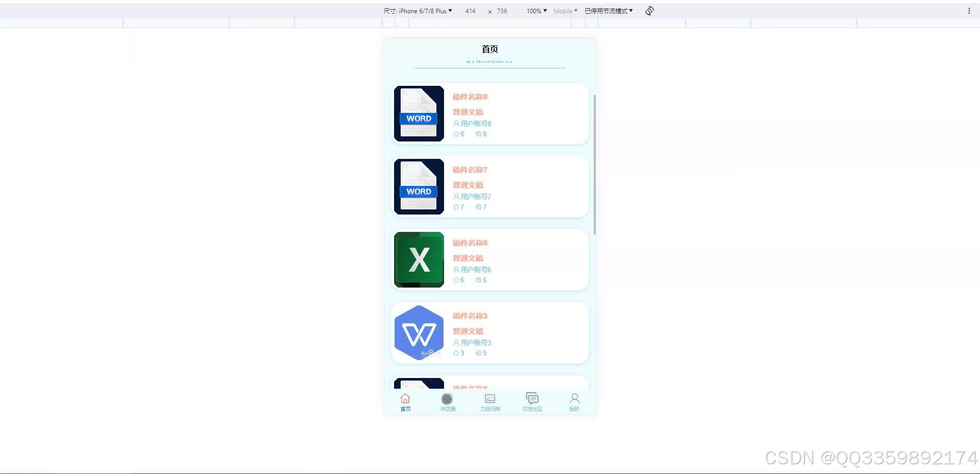Click the view count icon on 稿件名称6
This screenshot has height=474, width=980.
479,280
